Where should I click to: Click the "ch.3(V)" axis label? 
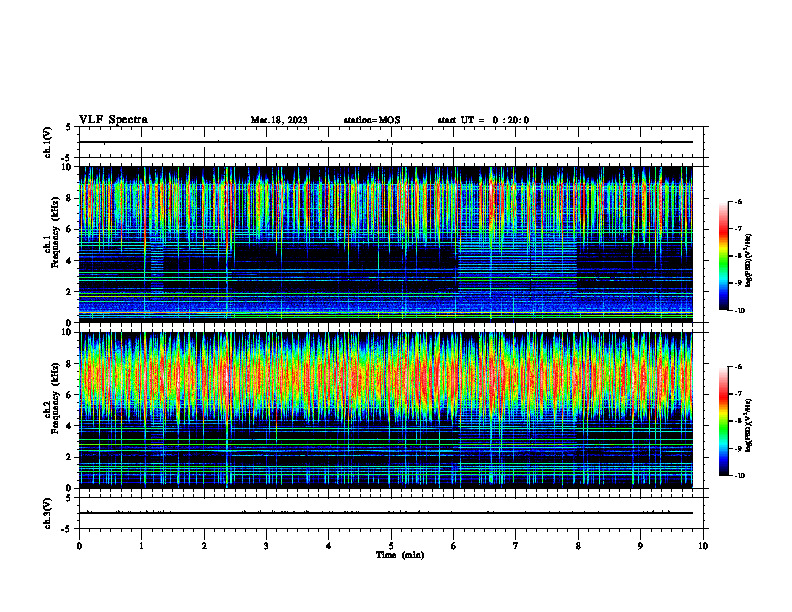coord(47,513)
